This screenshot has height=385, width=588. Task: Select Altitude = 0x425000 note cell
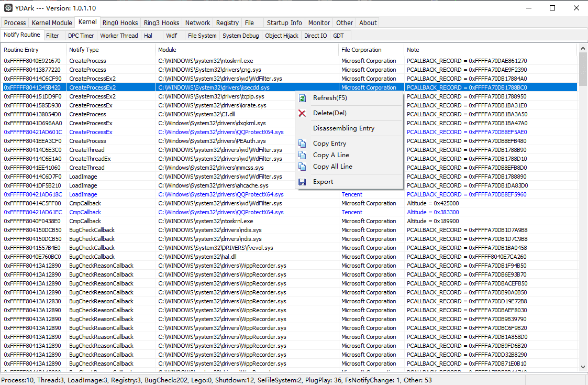[432, 203]
